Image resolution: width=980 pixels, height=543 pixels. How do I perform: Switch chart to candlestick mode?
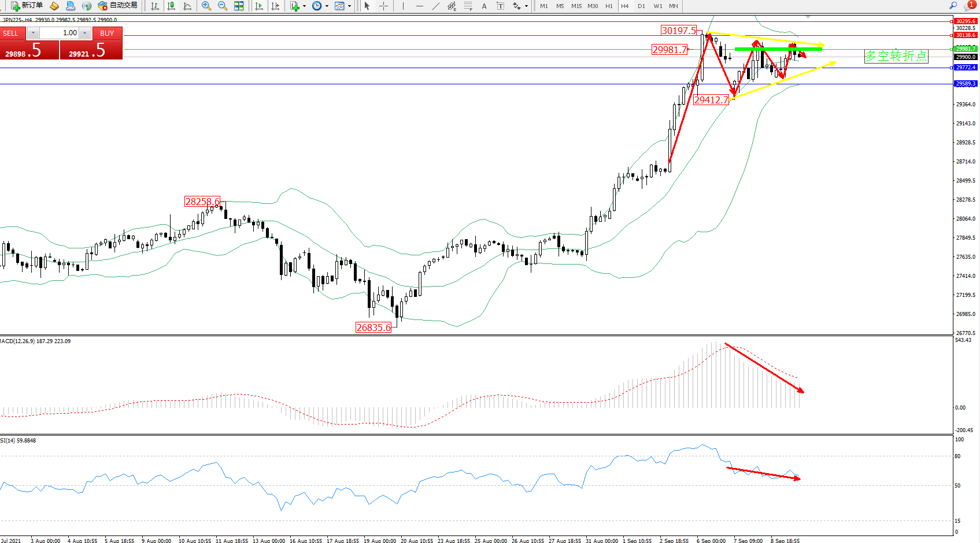[x=171, y=6]
